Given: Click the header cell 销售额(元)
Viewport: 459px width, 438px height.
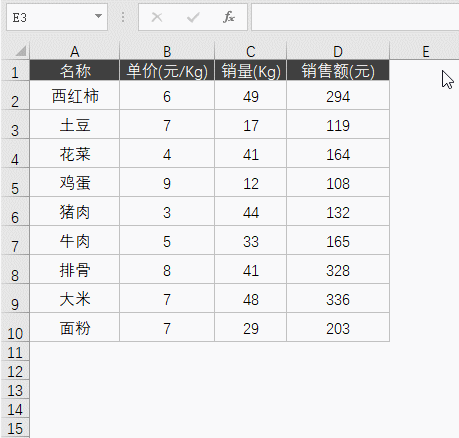Looking at the screenshot, I should tap(338, 70).
